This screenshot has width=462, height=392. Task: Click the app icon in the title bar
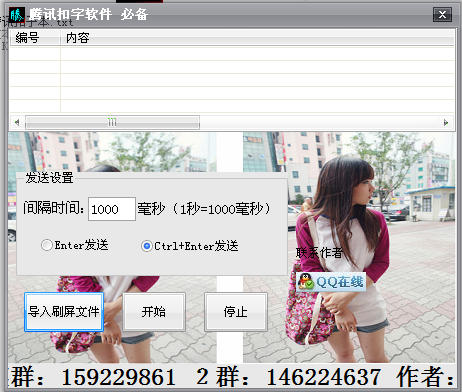(x=16, y=15)
